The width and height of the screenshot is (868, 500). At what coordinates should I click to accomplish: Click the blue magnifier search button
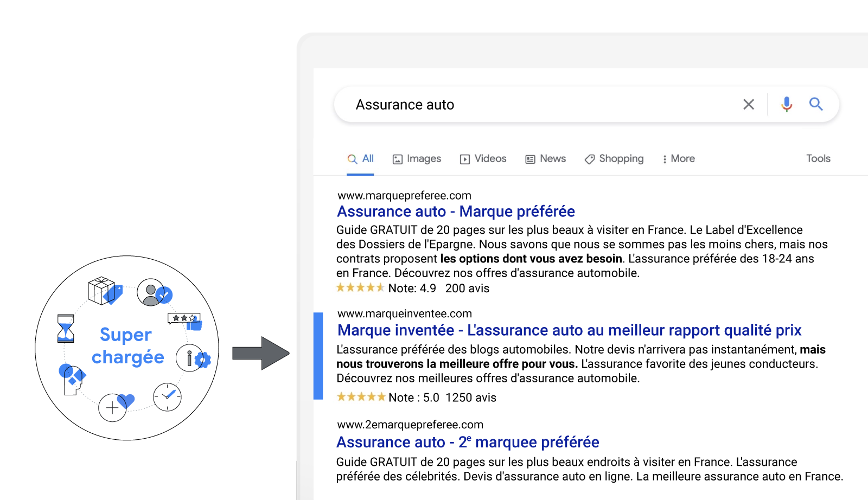(816, 104)
